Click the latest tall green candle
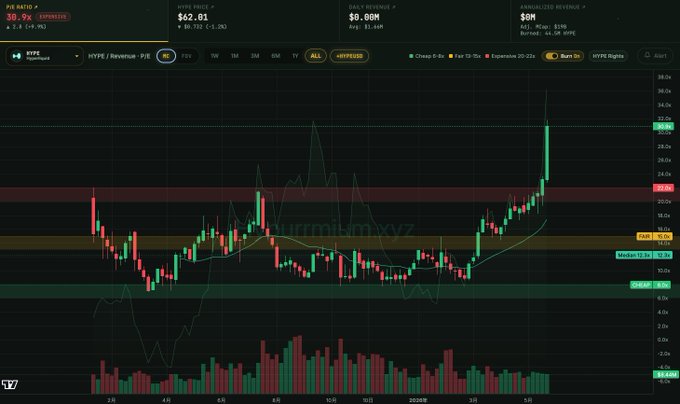The image size is (680, 404). tap(547, 153)
